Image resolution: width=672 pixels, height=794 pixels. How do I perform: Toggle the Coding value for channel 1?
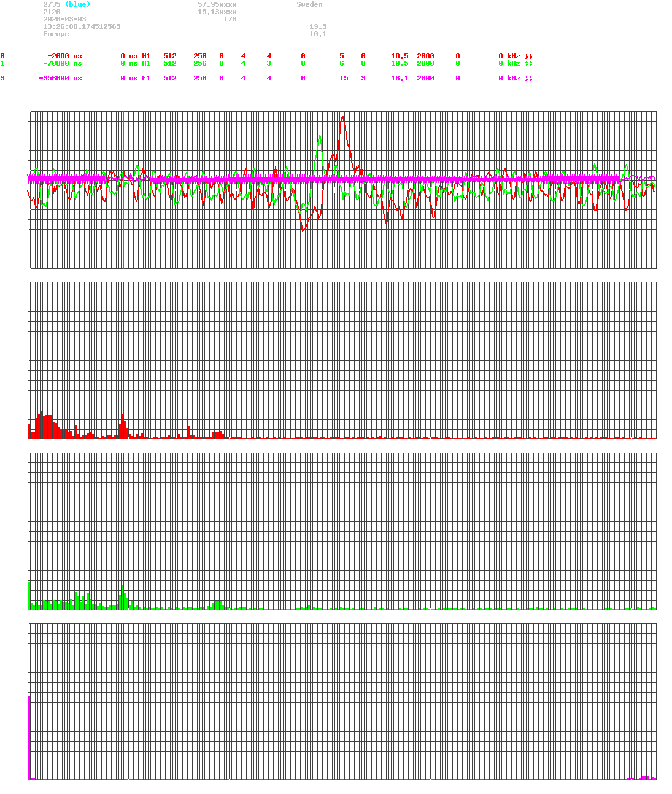[363, 63]
